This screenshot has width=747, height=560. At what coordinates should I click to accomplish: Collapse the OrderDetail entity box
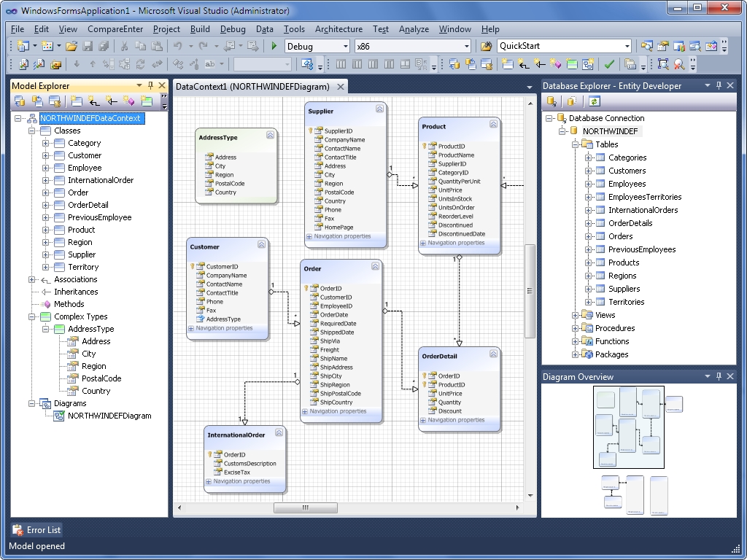click(494, 354)
